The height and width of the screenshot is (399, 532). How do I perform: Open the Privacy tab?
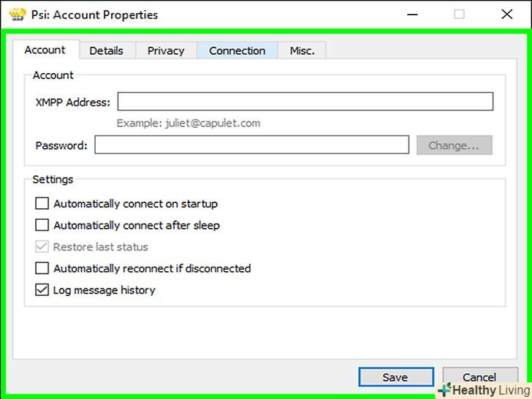(x=166, y=50)
